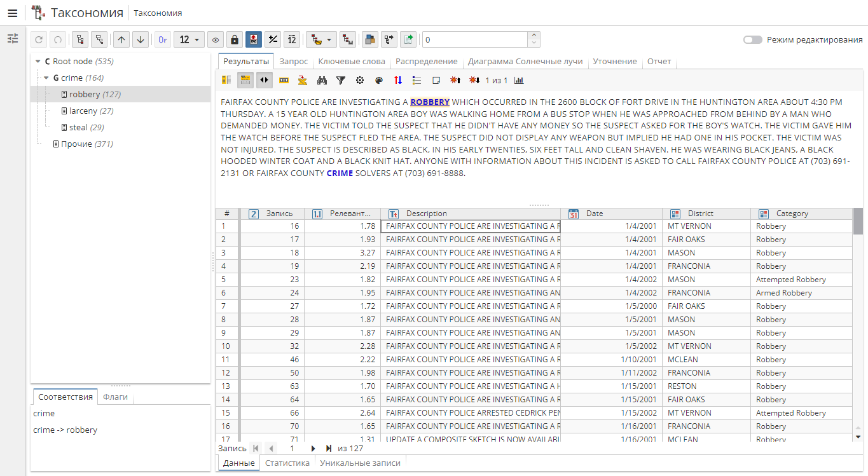Click the 'Or' operator toolbar button
868x476 pixels.
click(163, 39)
